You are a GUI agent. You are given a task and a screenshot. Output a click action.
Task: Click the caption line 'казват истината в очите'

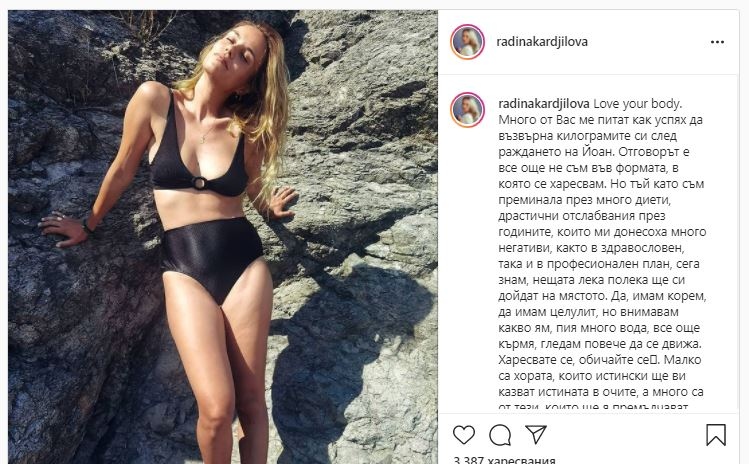(600, 391)
